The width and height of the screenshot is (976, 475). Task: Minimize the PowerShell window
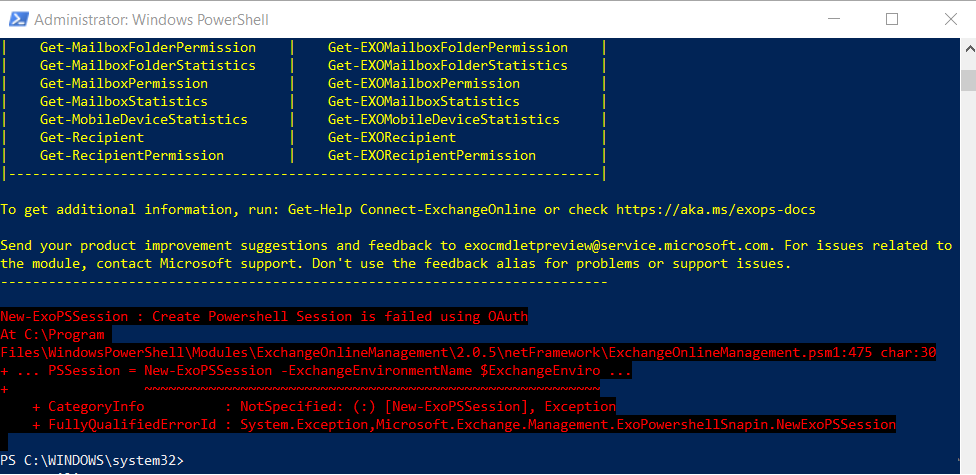(835, 19)
